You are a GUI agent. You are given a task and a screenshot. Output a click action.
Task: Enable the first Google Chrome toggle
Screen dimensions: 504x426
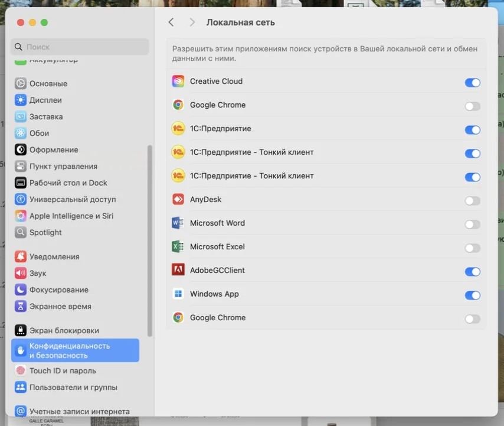473,106
